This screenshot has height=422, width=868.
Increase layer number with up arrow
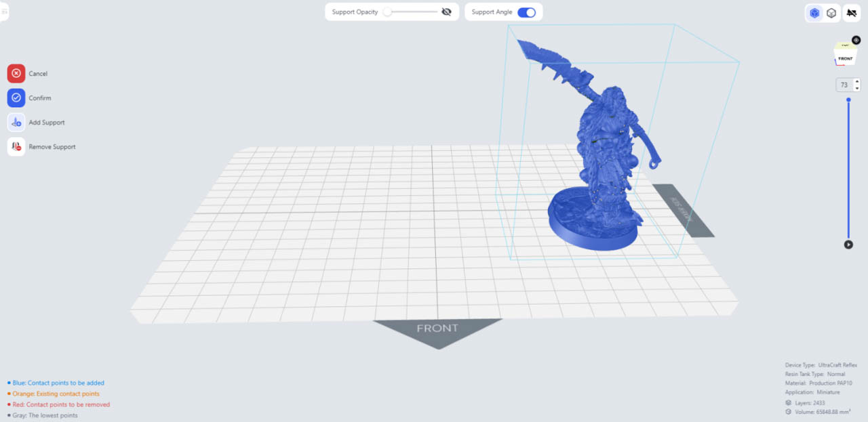857,82
